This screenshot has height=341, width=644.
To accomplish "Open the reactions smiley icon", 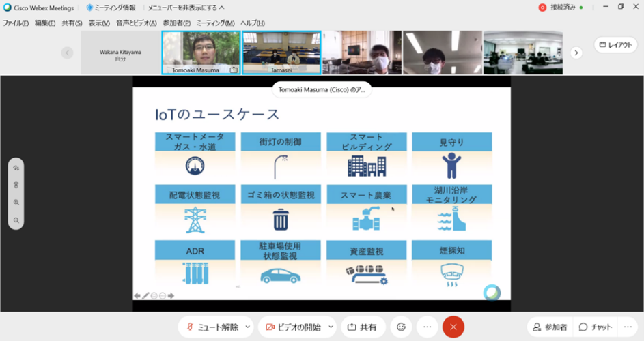I will point(402,327).
